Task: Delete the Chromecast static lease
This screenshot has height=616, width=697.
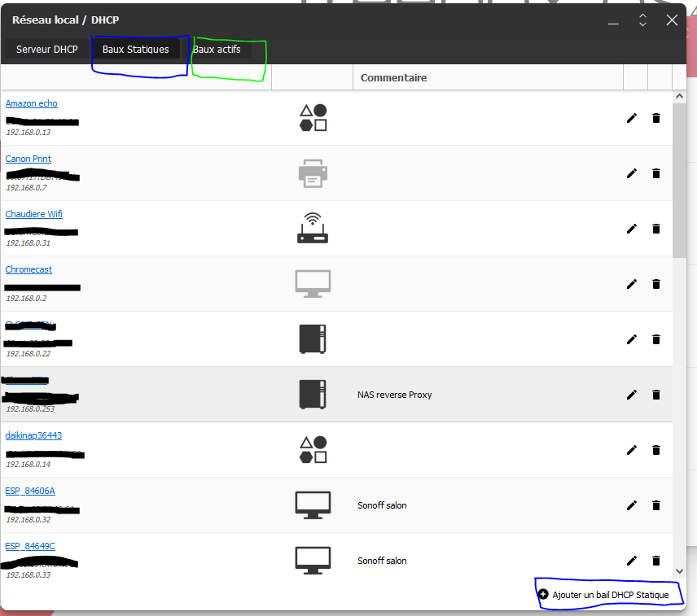Action: [655, 284]
